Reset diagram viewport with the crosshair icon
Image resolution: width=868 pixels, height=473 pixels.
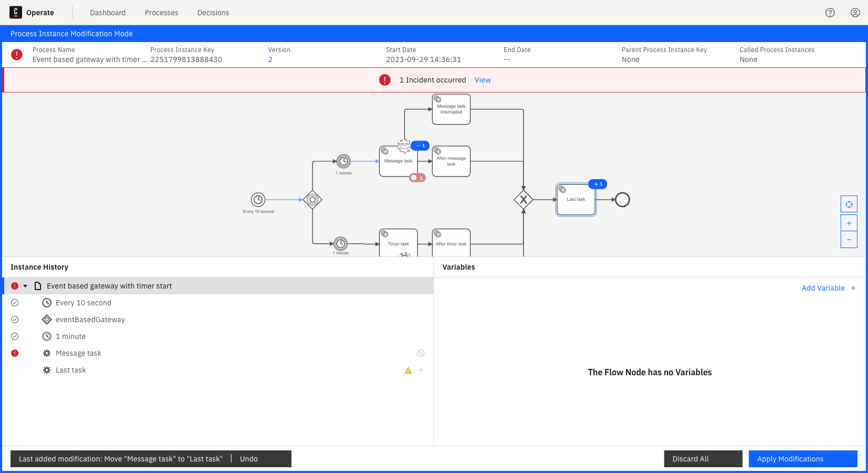[x=849, y=204]
